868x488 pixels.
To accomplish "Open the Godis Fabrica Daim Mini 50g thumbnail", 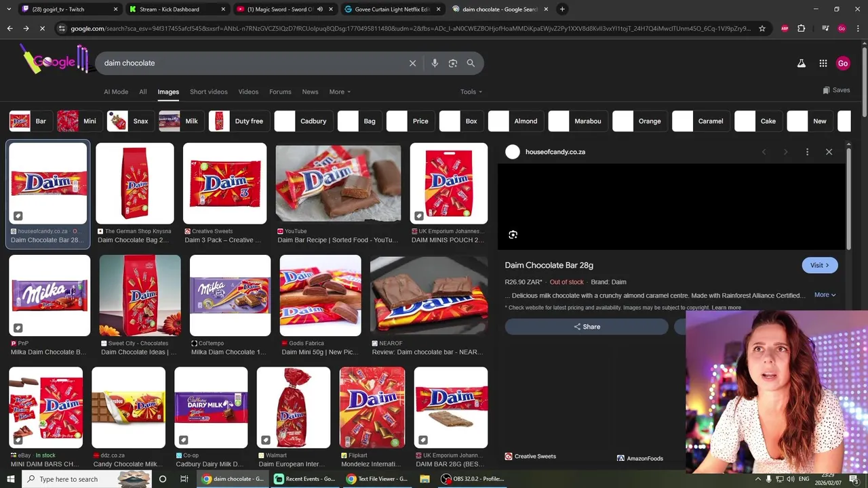I will click(x=320, y=296).
